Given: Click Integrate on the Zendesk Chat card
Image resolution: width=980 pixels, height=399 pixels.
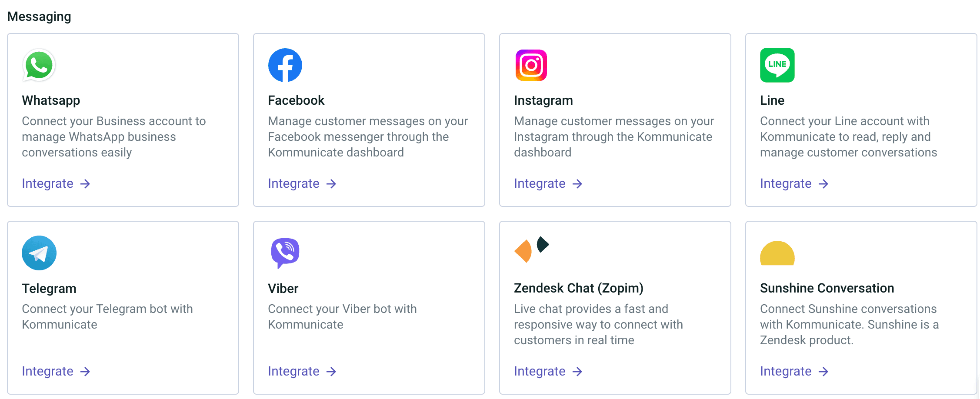Looking at the screenshot, I should coord(540,371).
